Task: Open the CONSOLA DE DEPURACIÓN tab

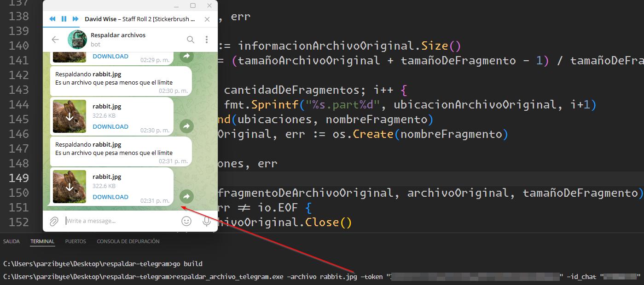Action: click(x=128, y=241)
